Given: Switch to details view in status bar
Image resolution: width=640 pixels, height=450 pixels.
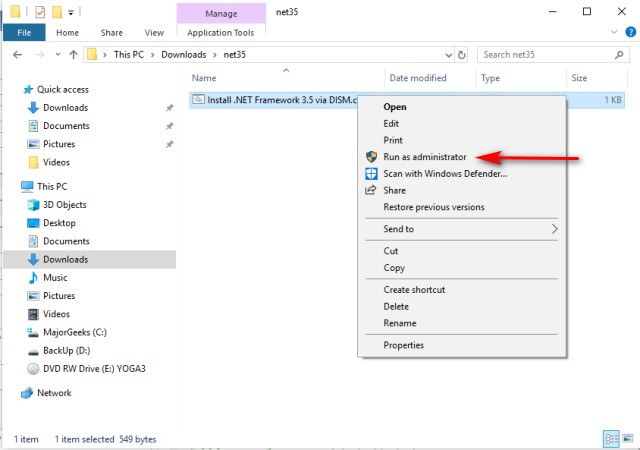Looking at the screenshot, I should [611, 439].
